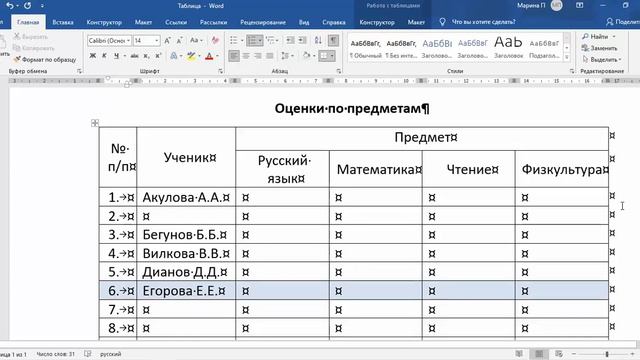Apply superscript formatting
Viewport: 640px width, 360px height.
coord(158,56)
